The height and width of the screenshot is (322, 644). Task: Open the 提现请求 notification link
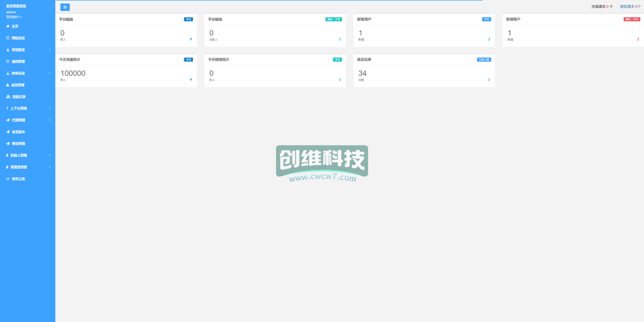[x=630, y=7]
